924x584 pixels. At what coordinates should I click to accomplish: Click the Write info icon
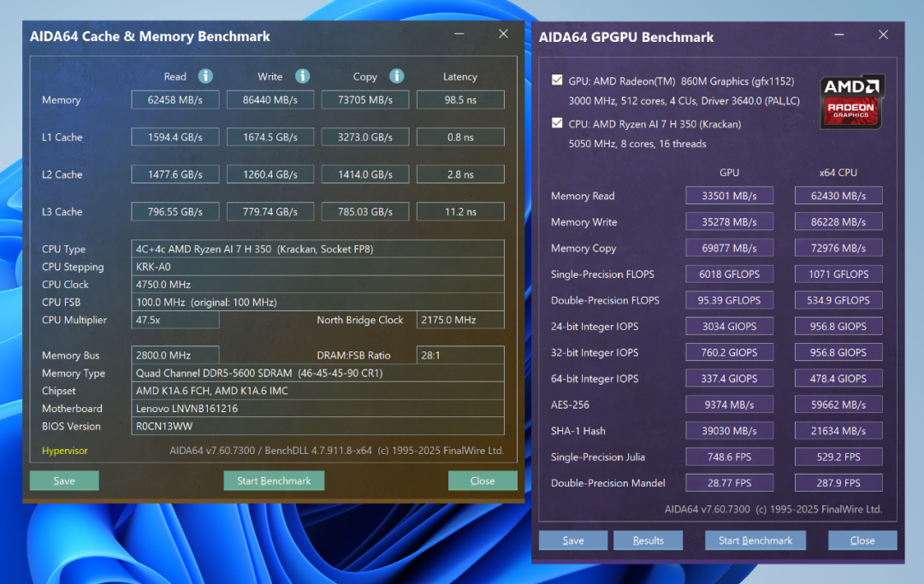[x=302, y=76]
